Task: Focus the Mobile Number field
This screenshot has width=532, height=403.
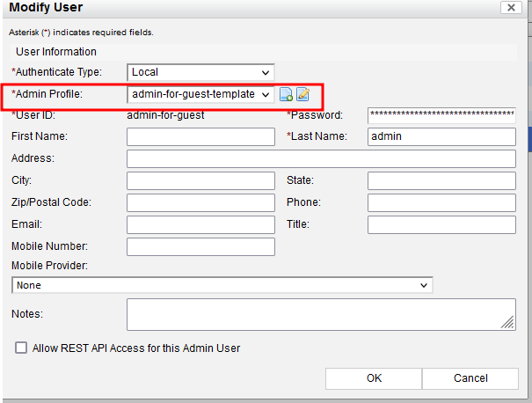Action: tap(200, 246)
